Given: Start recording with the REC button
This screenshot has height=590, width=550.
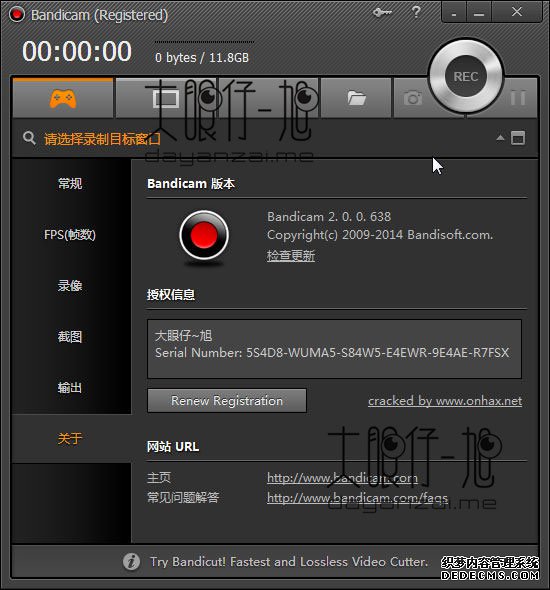Looking at the screenshot, I should [466, 77].
